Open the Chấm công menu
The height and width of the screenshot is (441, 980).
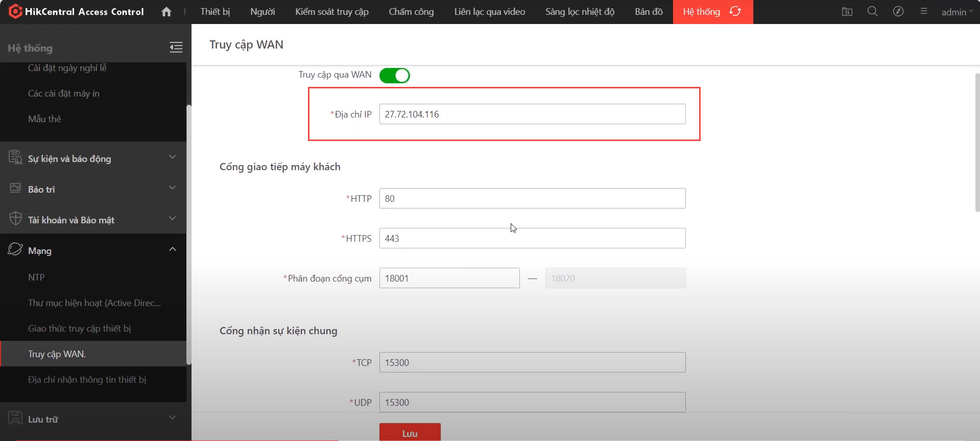click(411, 12)
